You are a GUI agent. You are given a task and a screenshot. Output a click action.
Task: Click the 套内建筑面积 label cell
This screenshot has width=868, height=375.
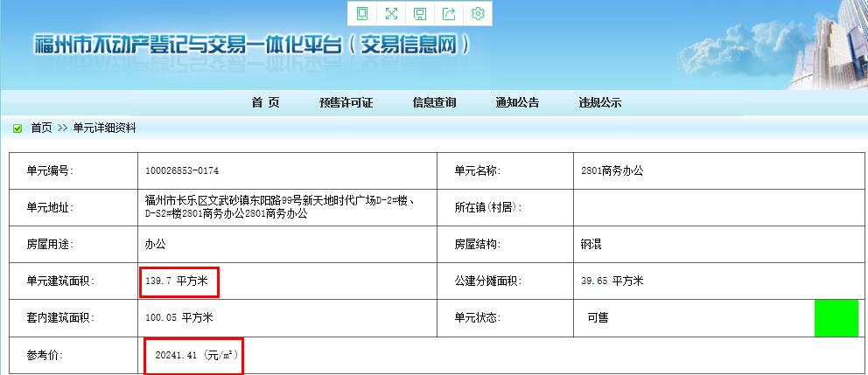pyautogui.click(x=73, y=318)
